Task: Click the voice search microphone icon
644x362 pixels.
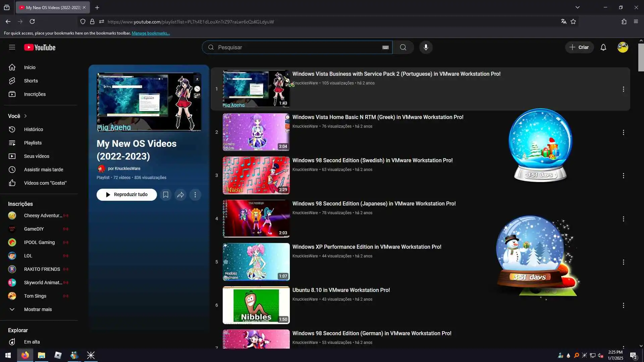Action: pyautogui.click(x=426, y=47)
